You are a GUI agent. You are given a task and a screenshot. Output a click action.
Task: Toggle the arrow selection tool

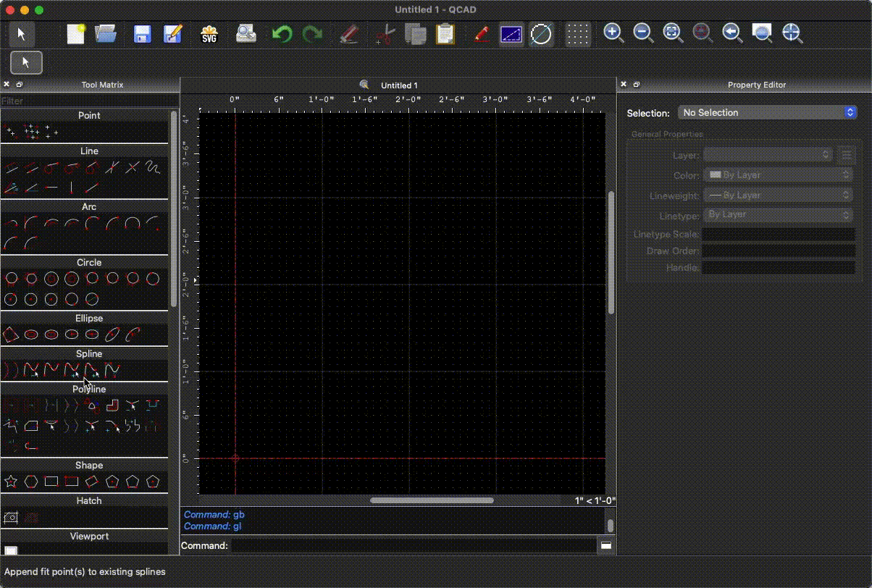pos(25,63)
